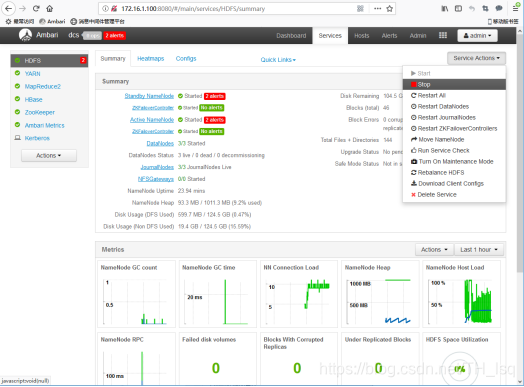Image resolution: width=524 pixels, height=387 pixels.
Task: Open the Last 1 hour time range dropdown
Action: point(479,250)
